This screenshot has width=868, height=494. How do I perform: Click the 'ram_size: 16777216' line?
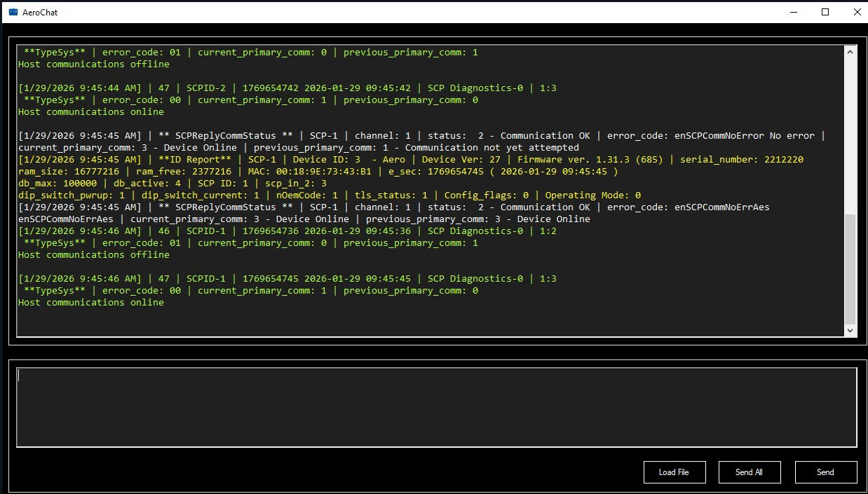tap(318, 172)
